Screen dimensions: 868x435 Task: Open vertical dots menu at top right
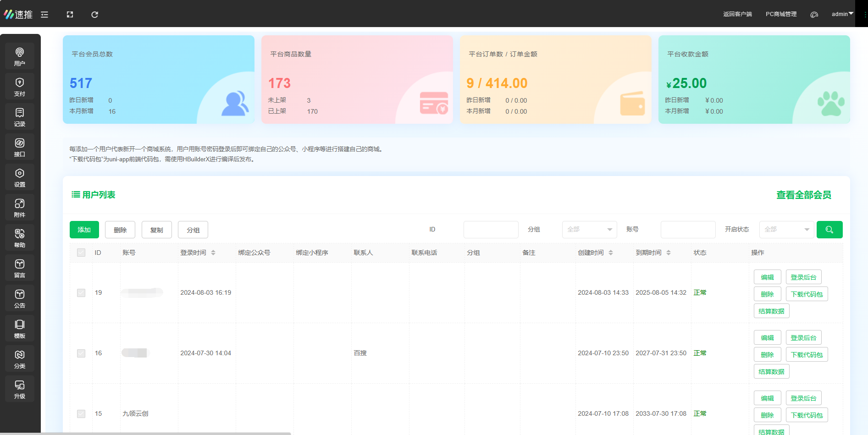pyautogui.click(x=865, y=15)
